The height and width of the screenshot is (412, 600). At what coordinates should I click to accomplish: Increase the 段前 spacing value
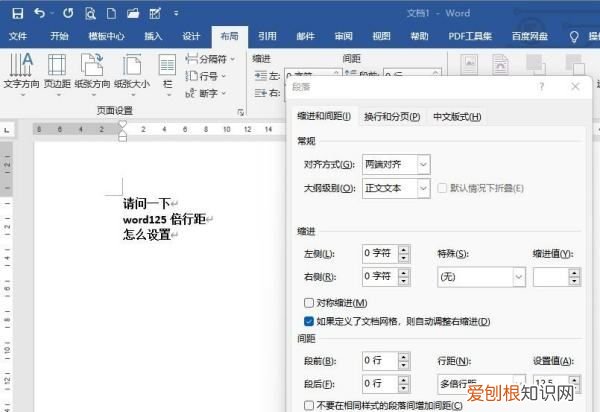[404, 357]
